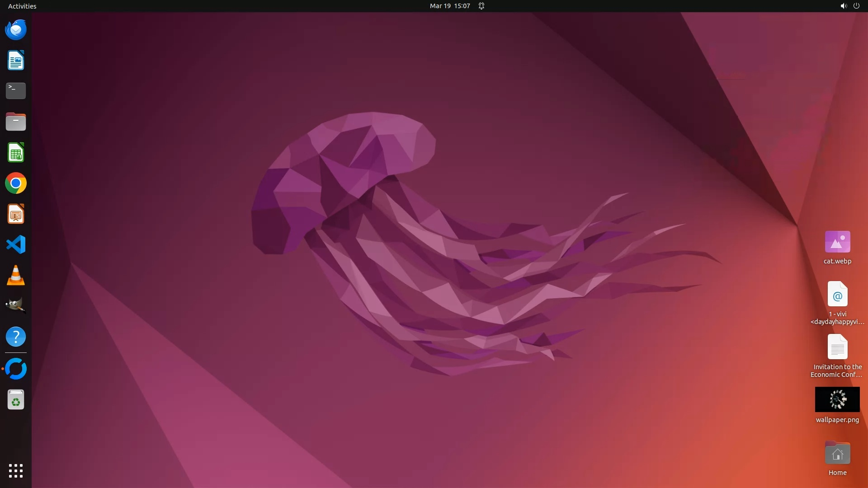Open the Help application

(x=16, y=337)
